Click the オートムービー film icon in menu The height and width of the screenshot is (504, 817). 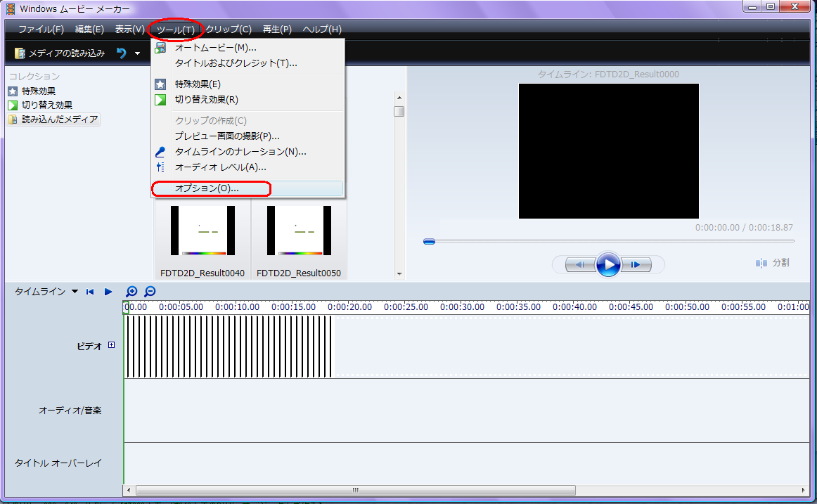(x=160, y=48)
